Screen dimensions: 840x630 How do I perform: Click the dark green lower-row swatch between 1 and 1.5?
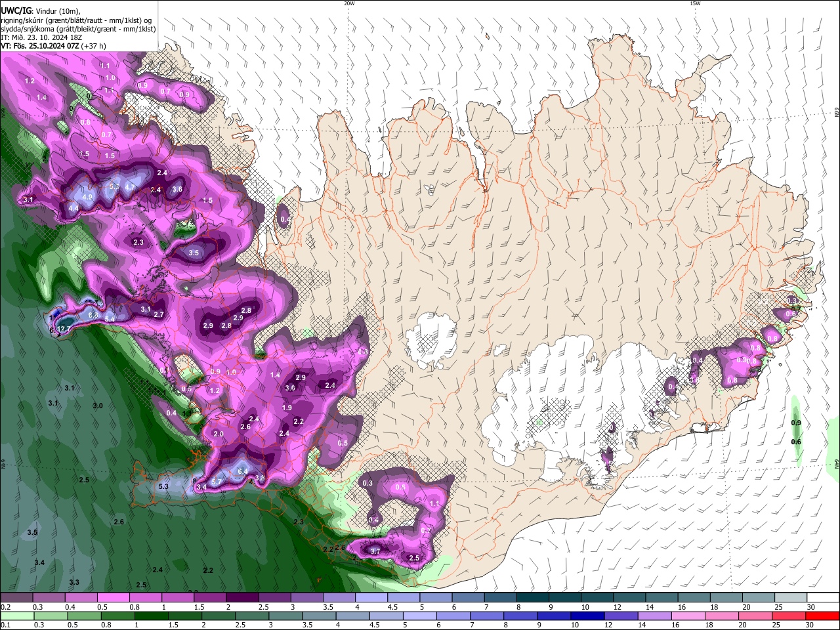(x=150, y=616)
